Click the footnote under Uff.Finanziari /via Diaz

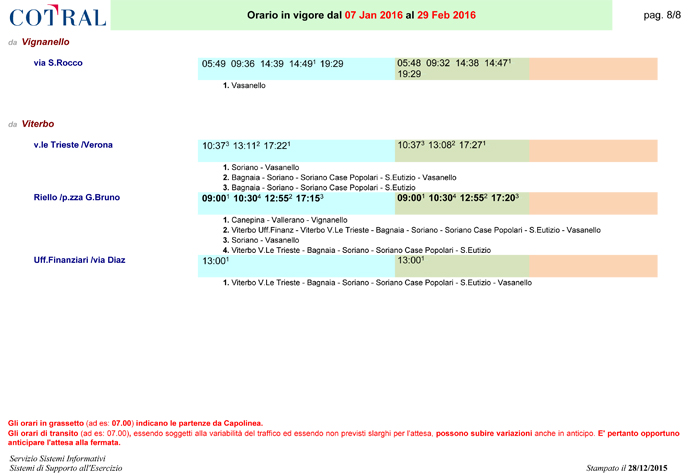coord(378,283)
